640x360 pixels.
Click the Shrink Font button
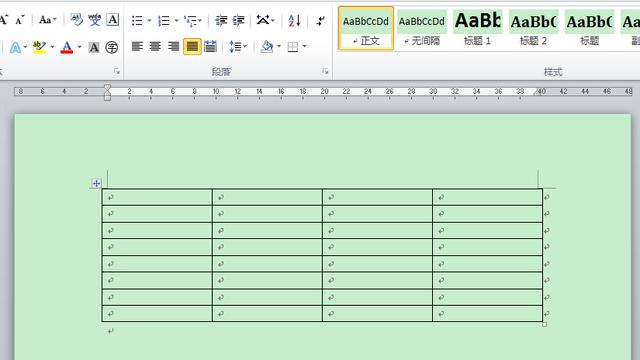(20, 20)
